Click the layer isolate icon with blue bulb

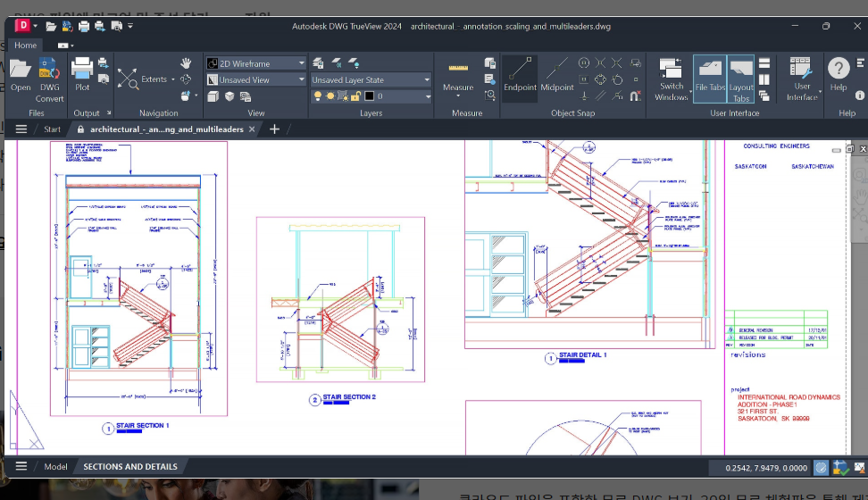pos(354,63)
